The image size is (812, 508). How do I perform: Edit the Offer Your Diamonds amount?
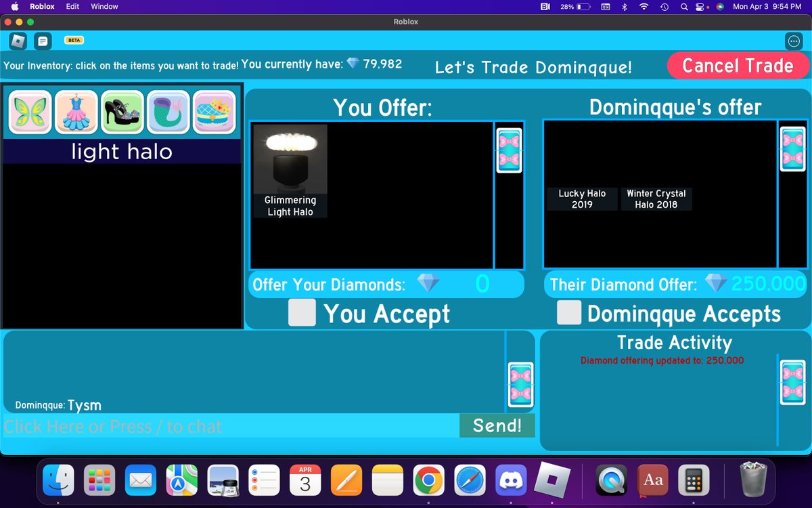coord(481,284)
